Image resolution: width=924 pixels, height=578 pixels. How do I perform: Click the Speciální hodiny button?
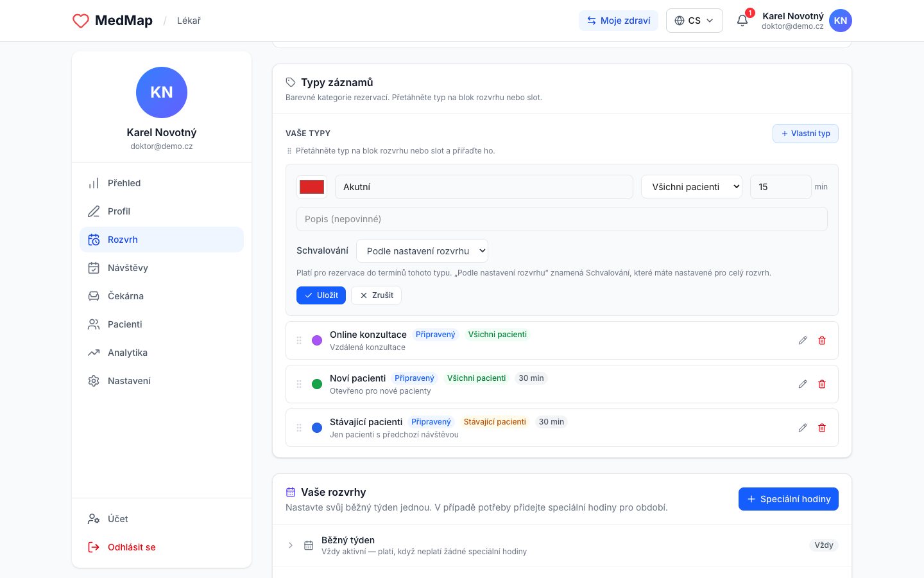(789, 499)
